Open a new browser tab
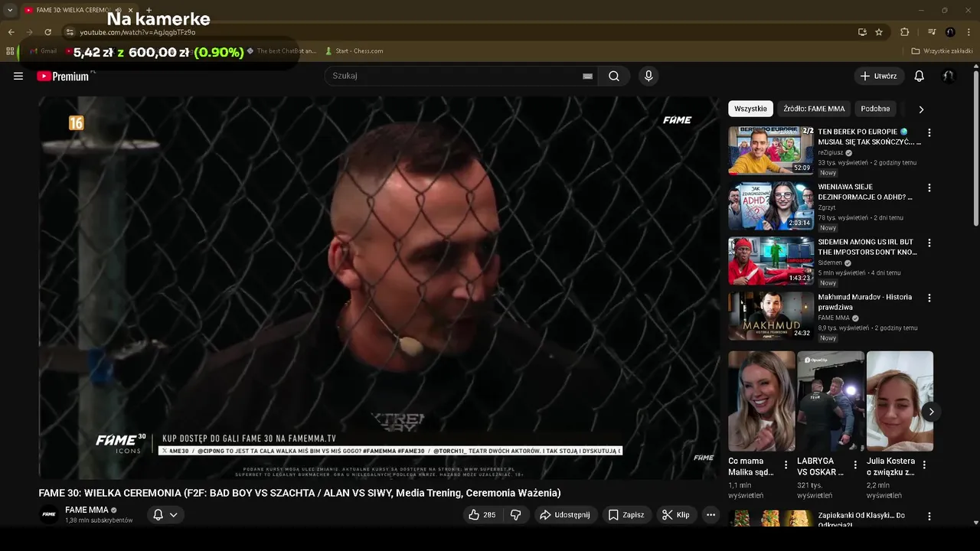Image resolution: width=980 pixels, height=551 pixels. click(149, 10)
